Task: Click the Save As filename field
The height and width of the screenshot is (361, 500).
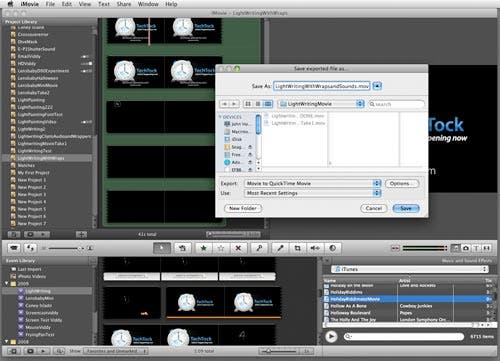Action: [322, 86]
